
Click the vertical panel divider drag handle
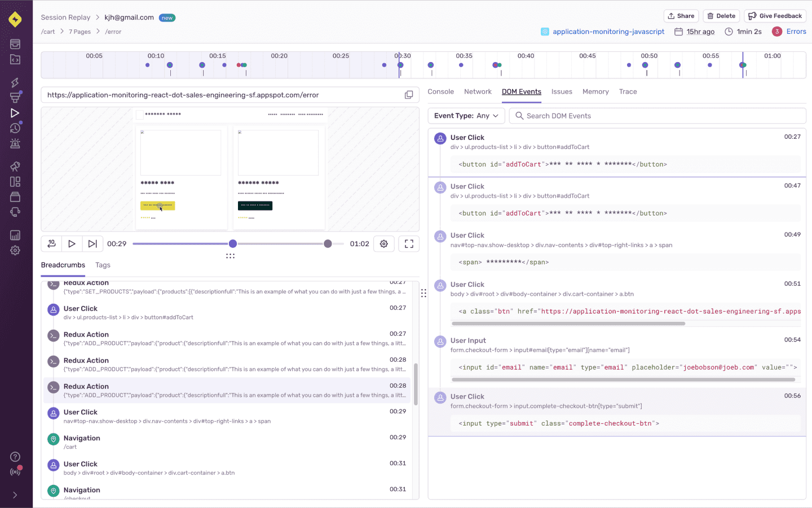(423, 294)
